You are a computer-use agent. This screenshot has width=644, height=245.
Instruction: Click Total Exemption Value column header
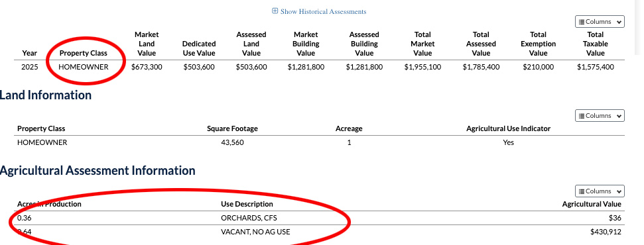538,44
